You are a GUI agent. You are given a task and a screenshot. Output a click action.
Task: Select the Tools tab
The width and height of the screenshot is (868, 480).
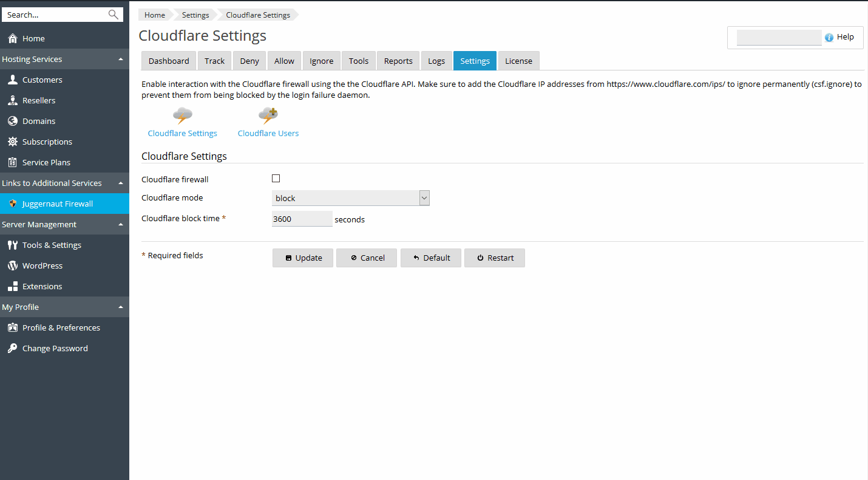click(359, 61)
